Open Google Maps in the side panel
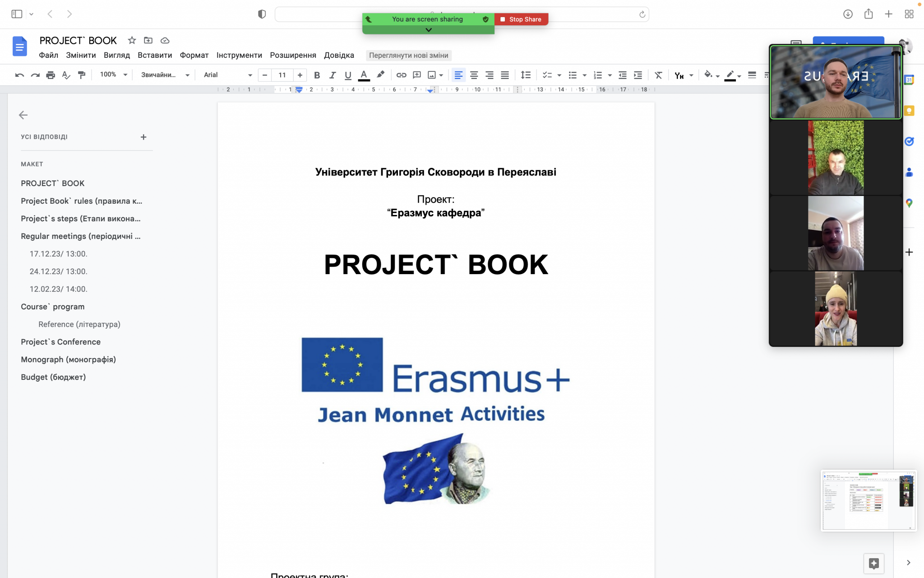The height and width of the screenshot is (578, 924). click(x=909, y=203)
